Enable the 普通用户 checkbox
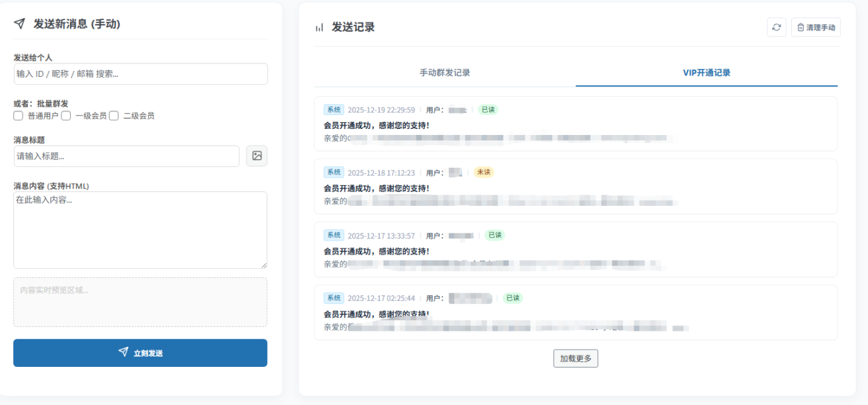The height and width of the screenshot is (405, 868). (18, 116)
